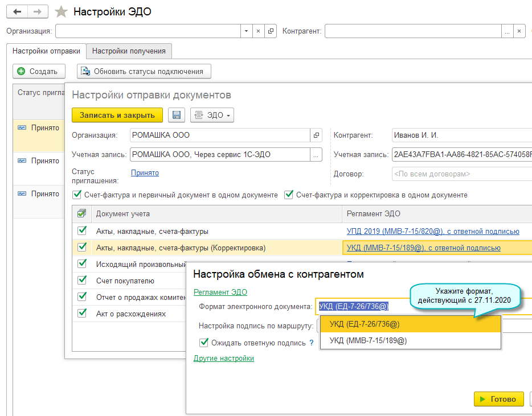Toggle Счет-фактура и первичный документ checkbox
Screen dimensions: 532x416
click(x=77, y=195)
